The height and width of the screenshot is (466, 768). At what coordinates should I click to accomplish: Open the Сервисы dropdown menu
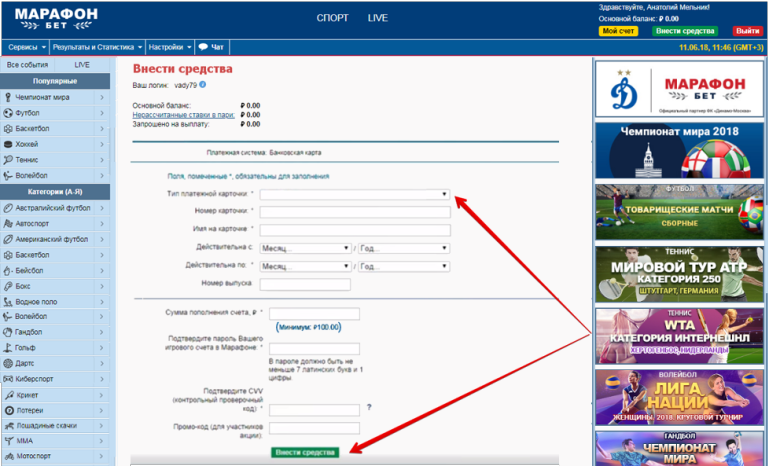click(x=27, y=47)
